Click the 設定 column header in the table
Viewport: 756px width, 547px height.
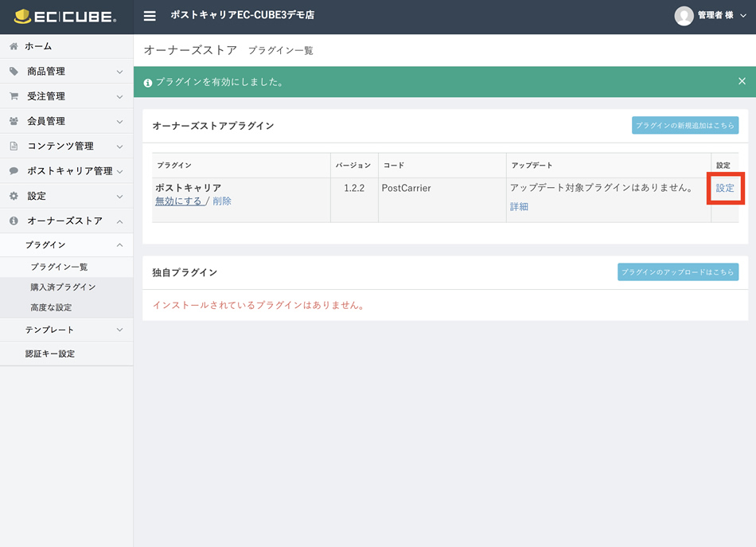point(723,166)
